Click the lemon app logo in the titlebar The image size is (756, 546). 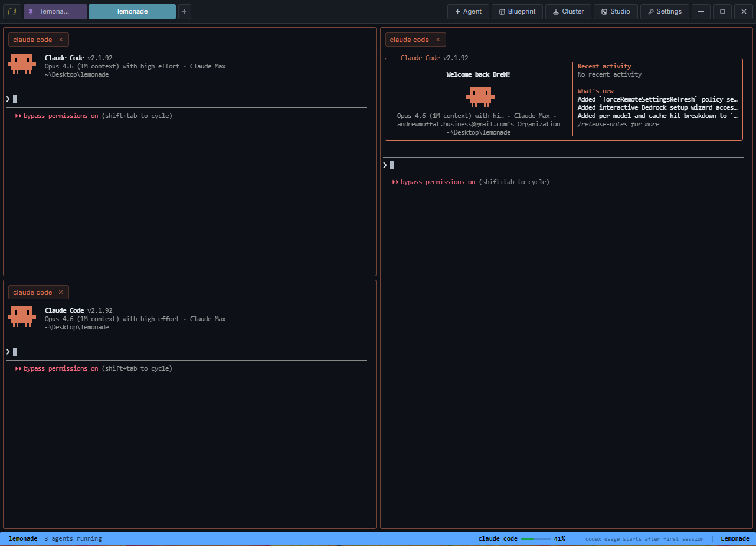tap(12, 11)
